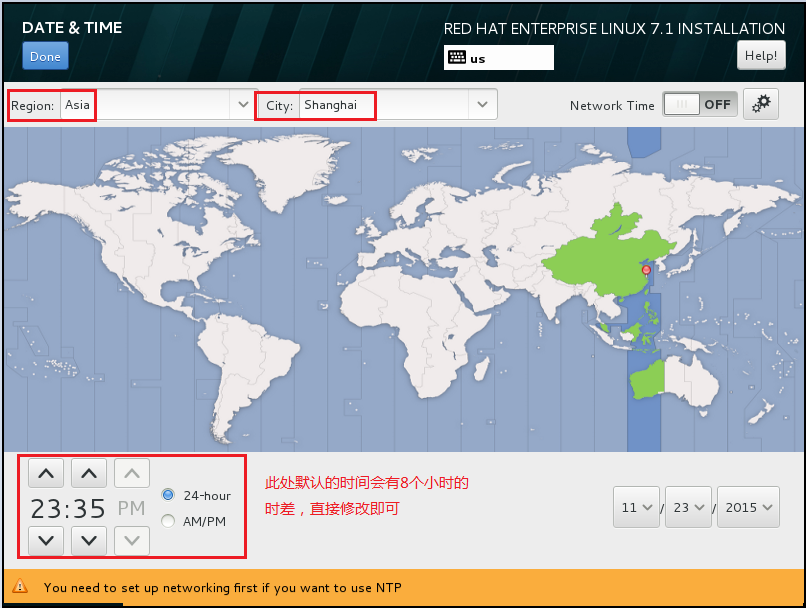Screen dimensions: 806x608
Task: Click the disabled AM/PM down arrow
Action: (x=132, y=541)
